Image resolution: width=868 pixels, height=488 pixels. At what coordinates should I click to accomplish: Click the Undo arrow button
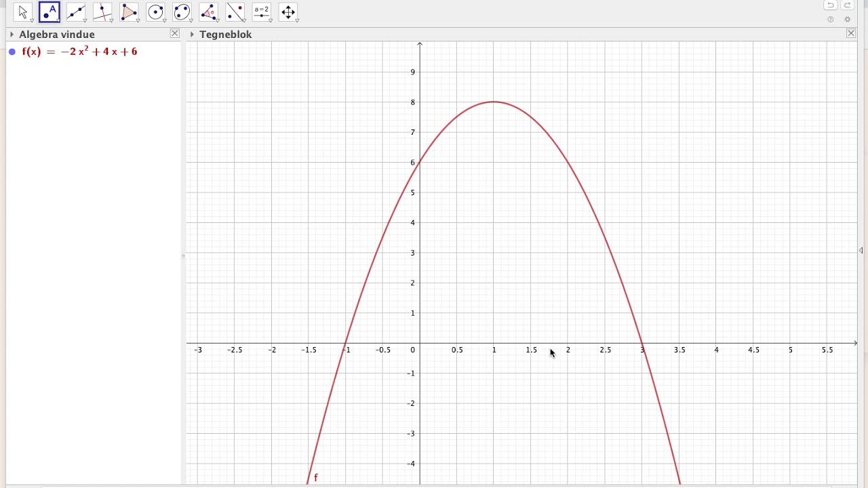(830, 5)
